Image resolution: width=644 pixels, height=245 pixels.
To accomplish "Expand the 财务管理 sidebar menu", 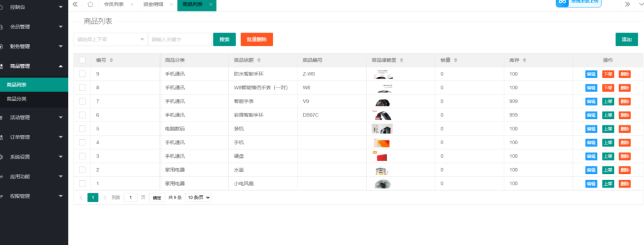I will coord(34,47).
